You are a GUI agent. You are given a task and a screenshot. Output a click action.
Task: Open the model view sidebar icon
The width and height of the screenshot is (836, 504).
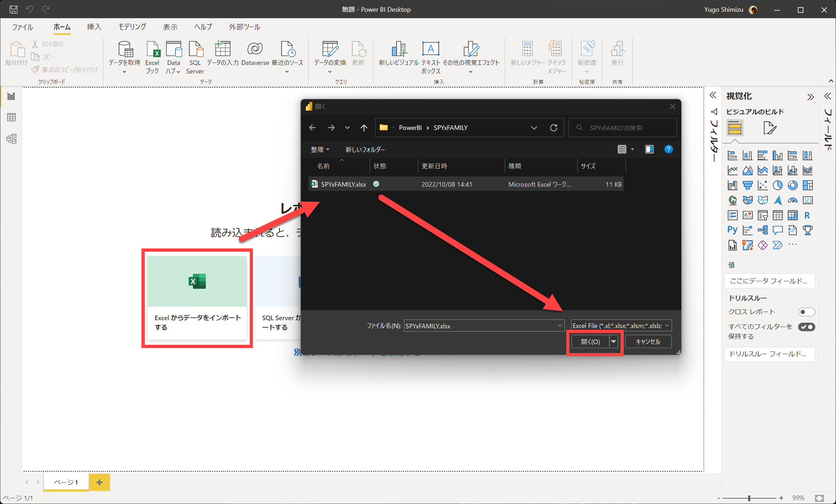click(11, 139)
